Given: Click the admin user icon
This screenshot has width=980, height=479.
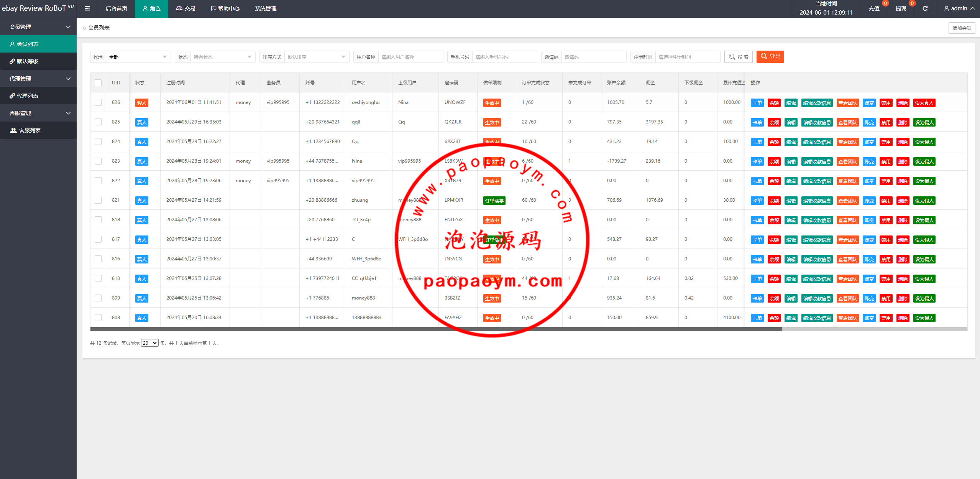Looking at the screenshot, I should [947, 8].
